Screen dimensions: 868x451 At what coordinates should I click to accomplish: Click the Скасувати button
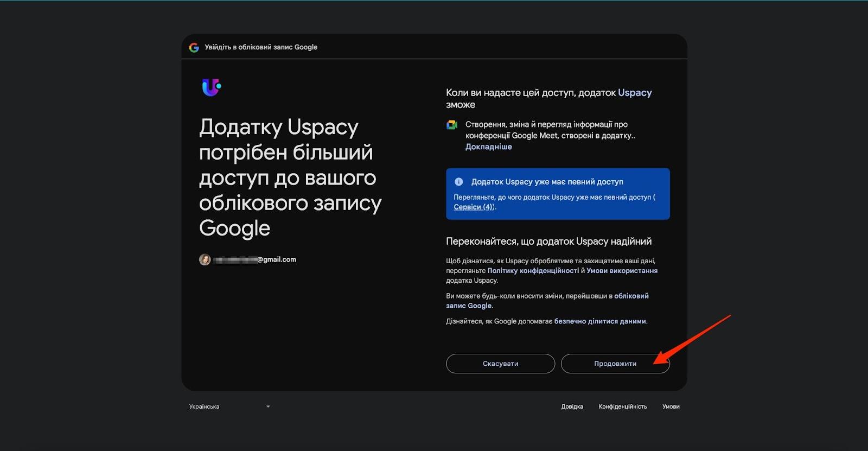click(x=500, y=364)
